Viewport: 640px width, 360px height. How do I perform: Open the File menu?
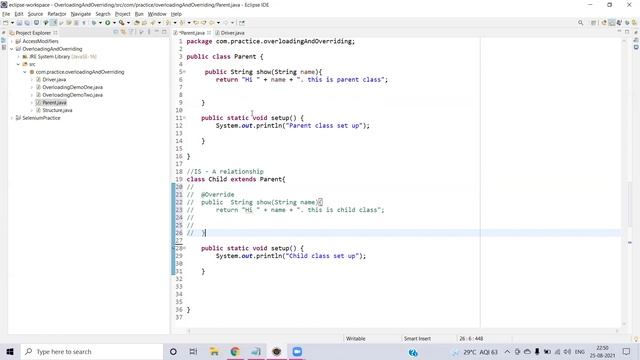click(6, 14)
